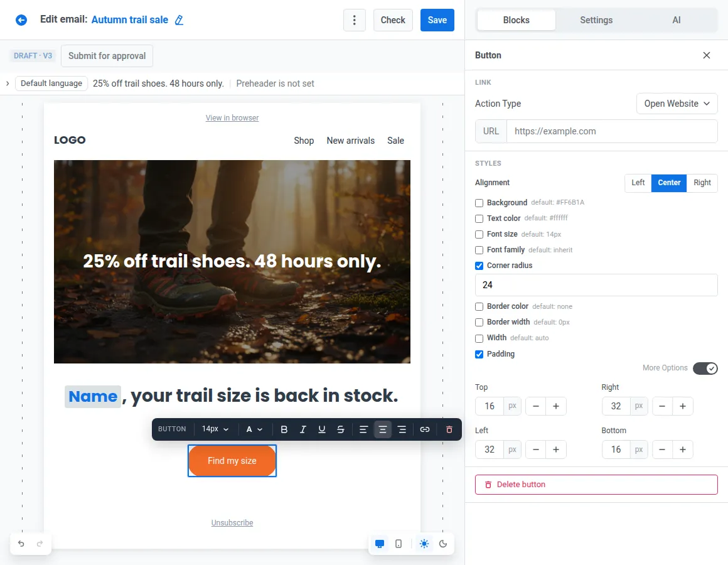Click the Shop navigation link
Image resolution: width=728 pixels, height=565 pixels.
point(304,141)
